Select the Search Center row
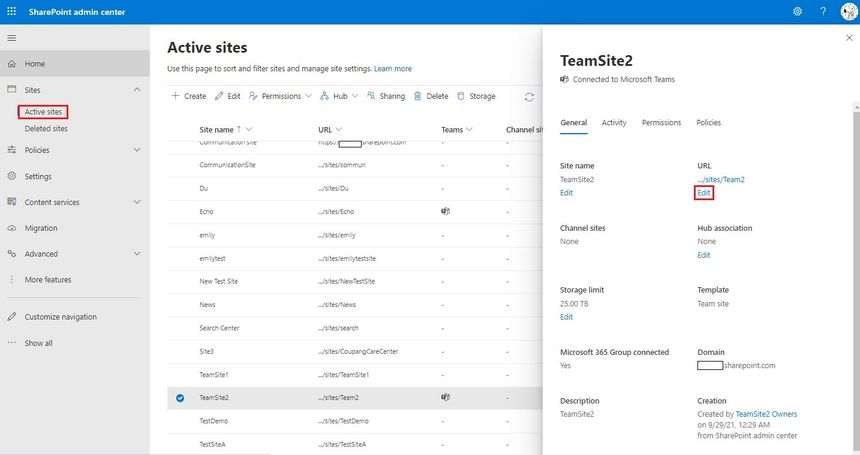Image resolution: width=860 pixels, height=455 pixels. tap(355, 328)
